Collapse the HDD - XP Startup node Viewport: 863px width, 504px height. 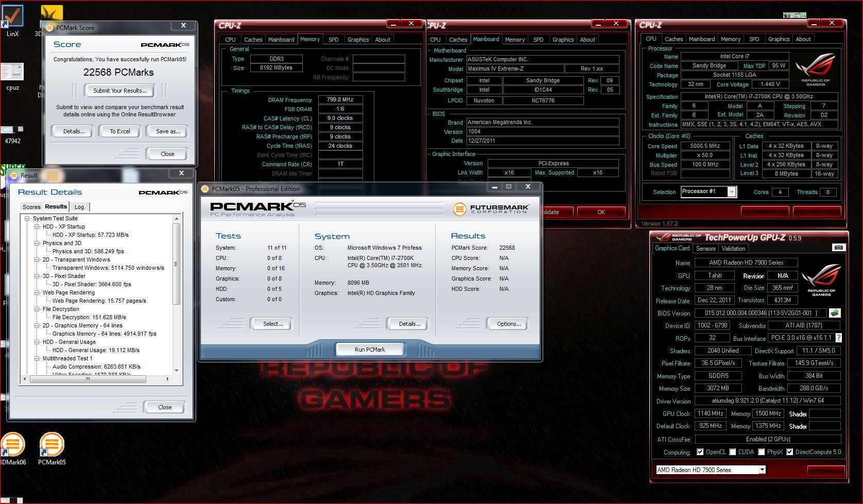(37, 227)
